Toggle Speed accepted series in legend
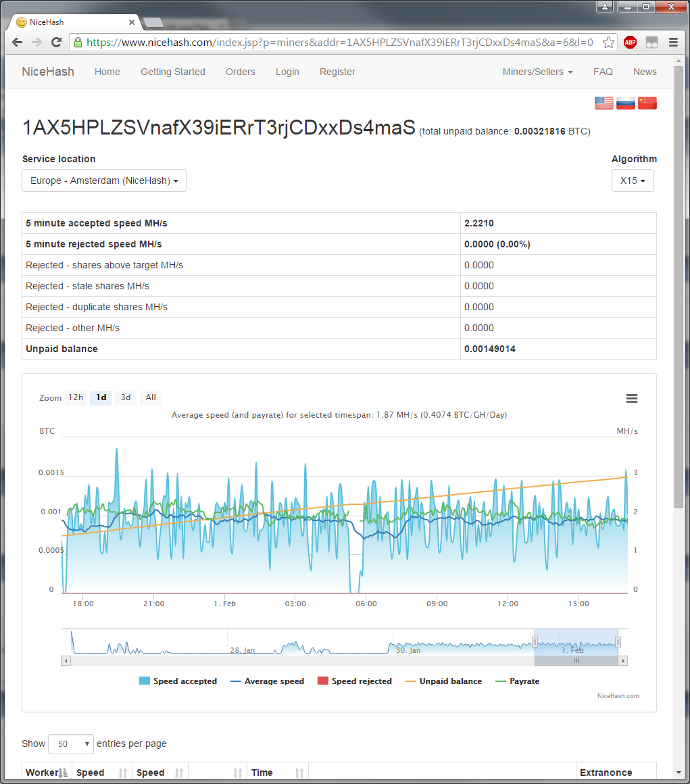 pyautogui.click(x=178, y=681)
